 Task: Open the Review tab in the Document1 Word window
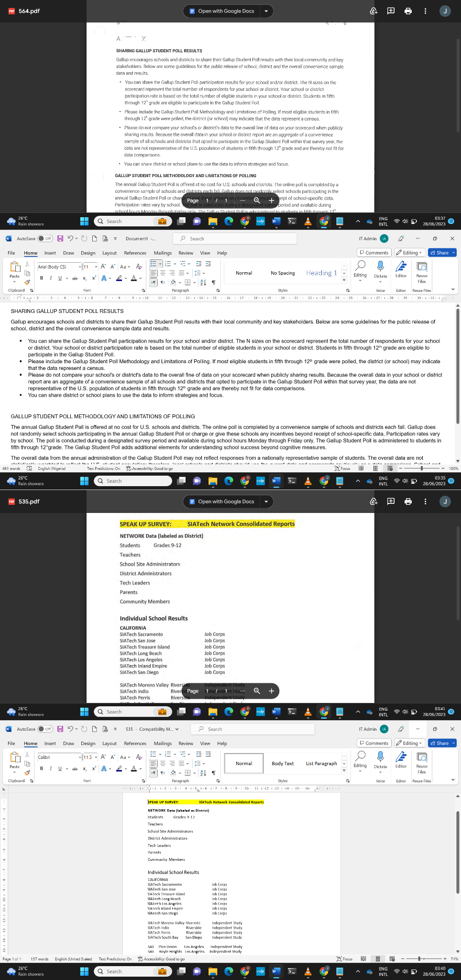(186, 253)
